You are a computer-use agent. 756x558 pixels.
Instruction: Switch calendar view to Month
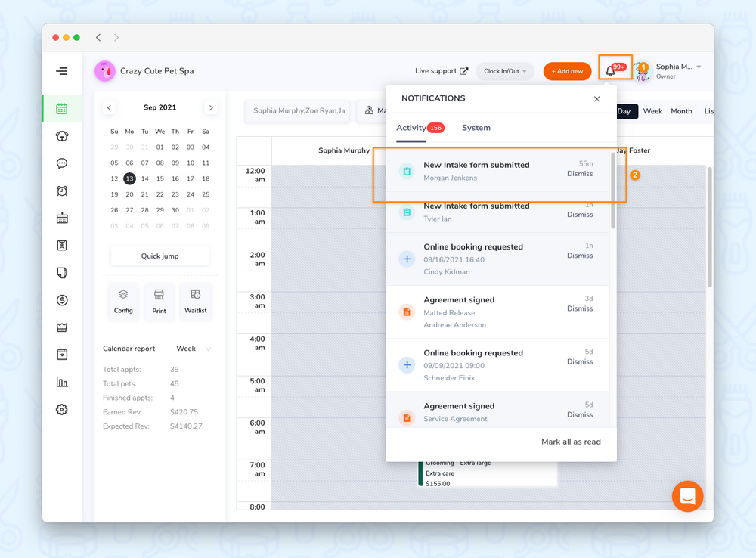click(681, 110)
